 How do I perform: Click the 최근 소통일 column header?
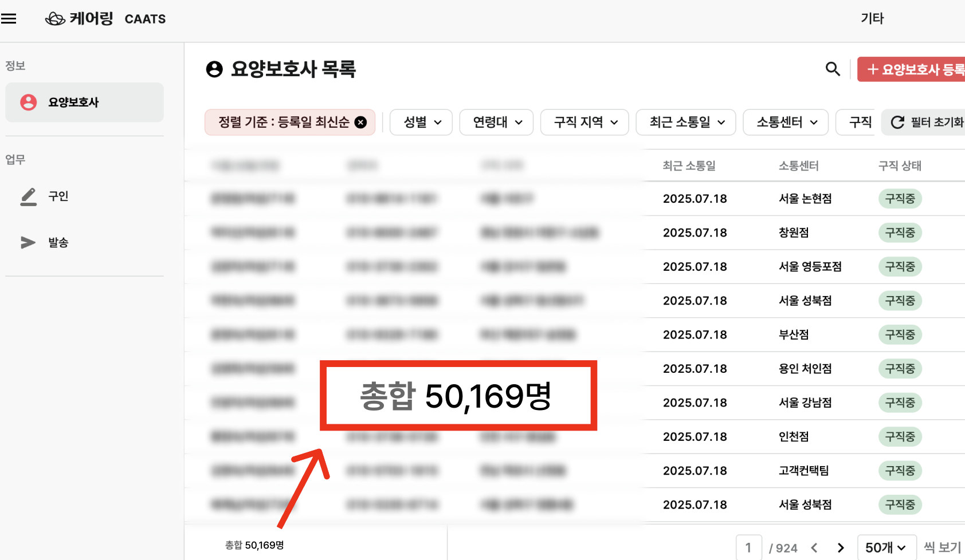(689, 165)
